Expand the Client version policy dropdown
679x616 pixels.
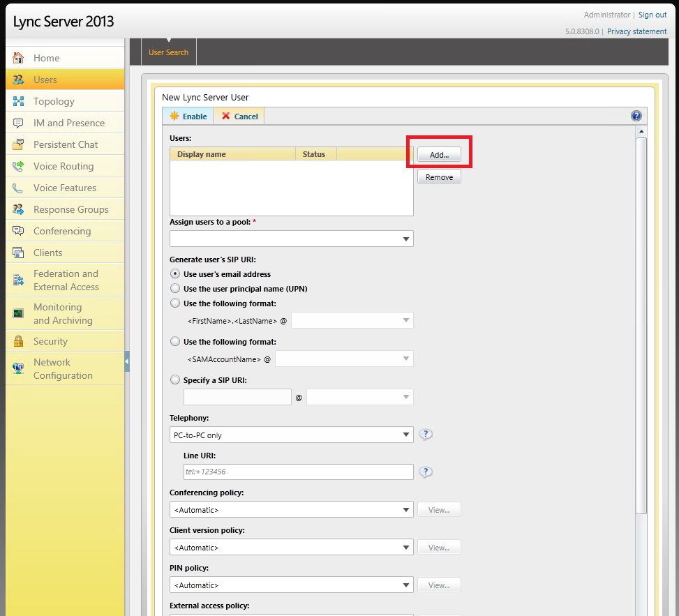tap(292, 547)
